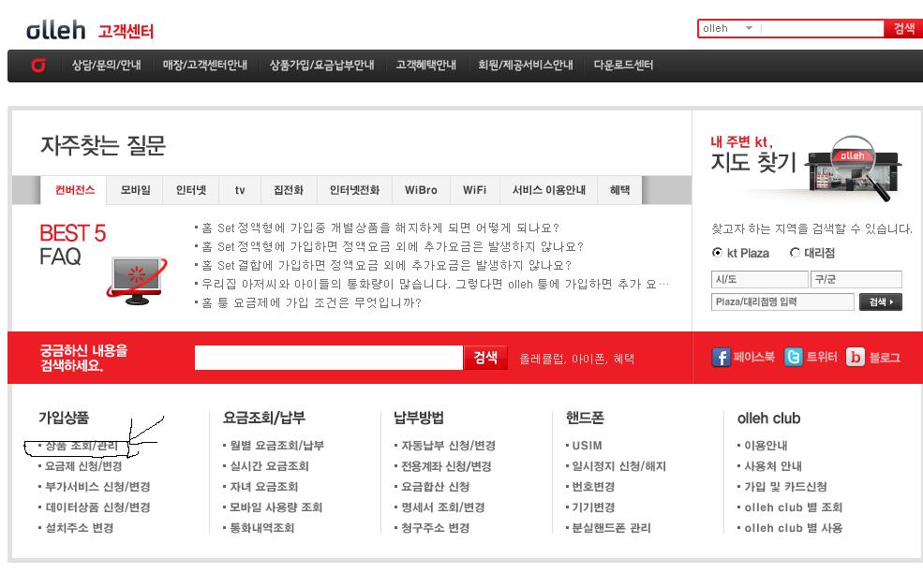This screenshot has width=923, height=588.
Task: Open 자동납부 신청/변경 link
Action: [x=448, y=446]
